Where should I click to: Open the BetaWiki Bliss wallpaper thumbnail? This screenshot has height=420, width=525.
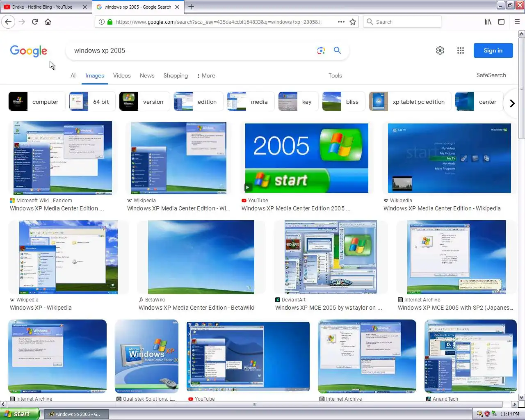pyautogui.click(x=201, y=257)
